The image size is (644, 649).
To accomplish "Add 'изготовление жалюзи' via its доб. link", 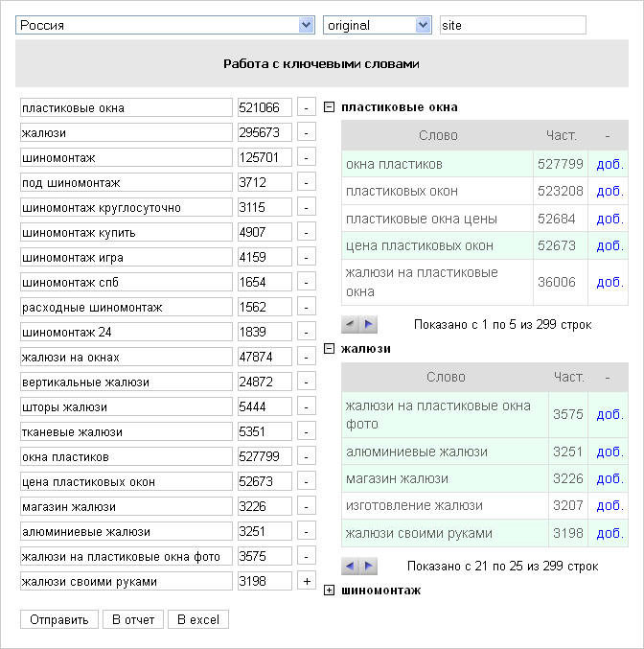I will click(609, 506).
